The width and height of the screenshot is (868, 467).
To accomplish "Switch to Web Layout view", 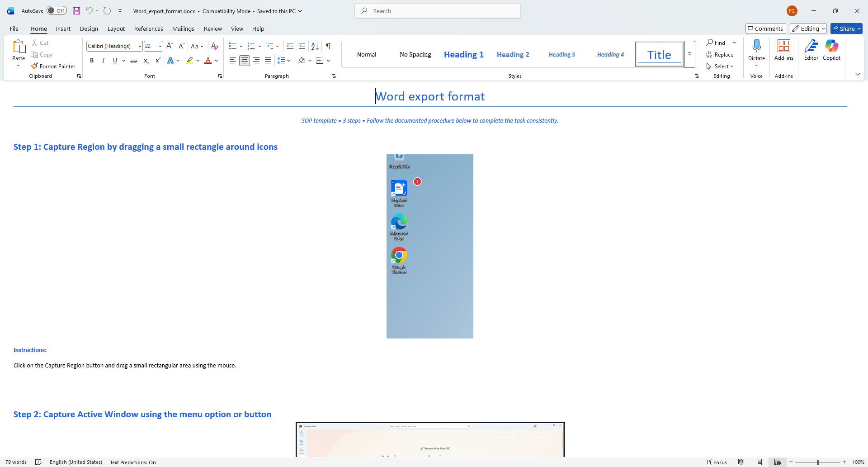I will coord(778,462).
